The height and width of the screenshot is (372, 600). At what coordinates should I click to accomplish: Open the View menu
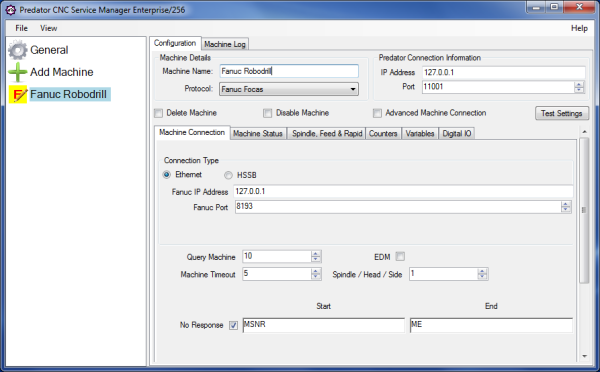[49, 28]
